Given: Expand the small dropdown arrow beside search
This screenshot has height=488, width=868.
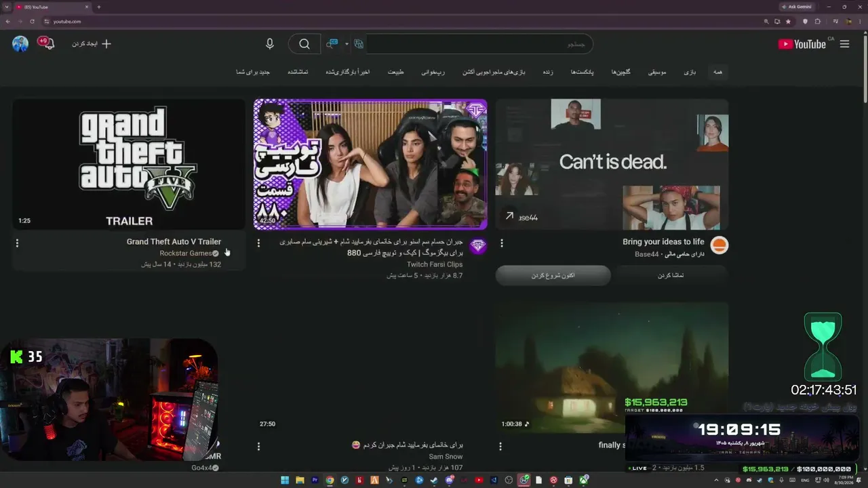Looking at the screenshot, I should pyautogui.click(x=347, y=44).
